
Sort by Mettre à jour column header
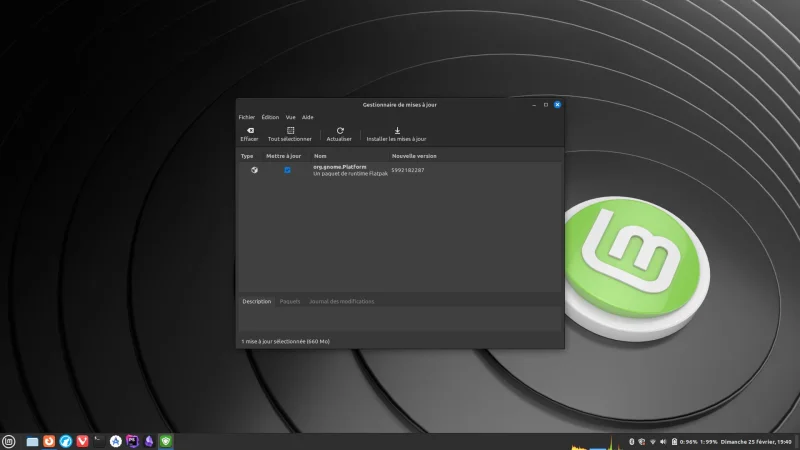pos(283,156)
